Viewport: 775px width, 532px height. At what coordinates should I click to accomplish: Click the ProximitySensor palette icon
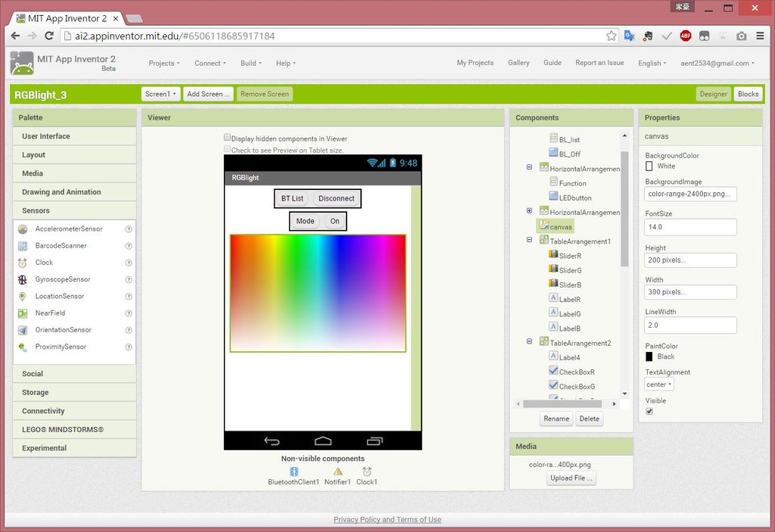coord(23,347)
